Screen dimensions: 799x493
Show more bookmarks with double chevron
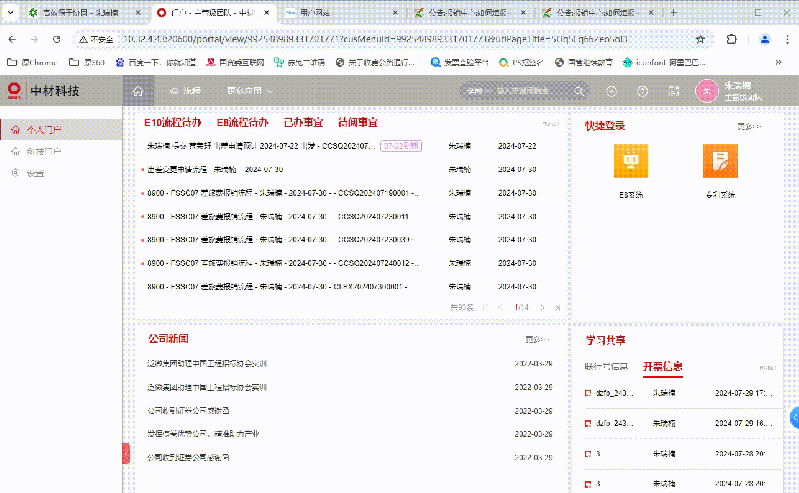click(778, 62)
